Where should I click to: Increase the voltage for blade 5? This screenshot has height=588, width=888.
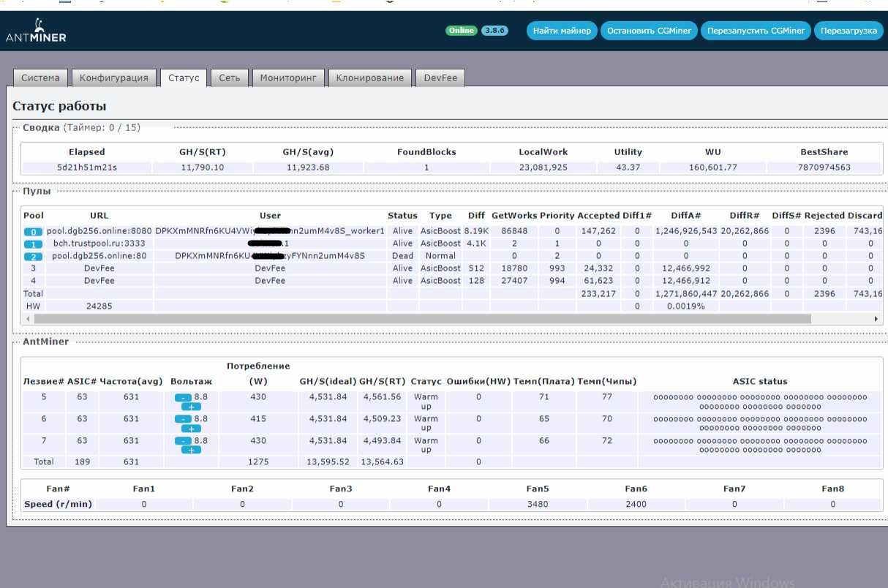pyautogui.click(x=191, y=406)
